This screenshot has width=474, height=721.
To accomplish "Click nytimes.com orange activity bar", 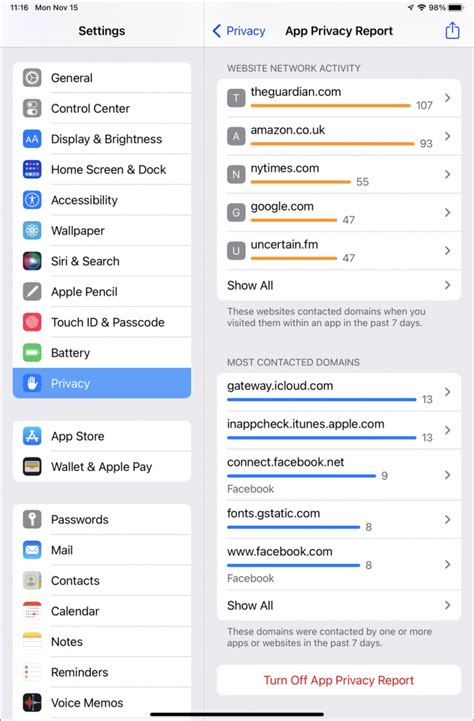I will pos(301,182).
